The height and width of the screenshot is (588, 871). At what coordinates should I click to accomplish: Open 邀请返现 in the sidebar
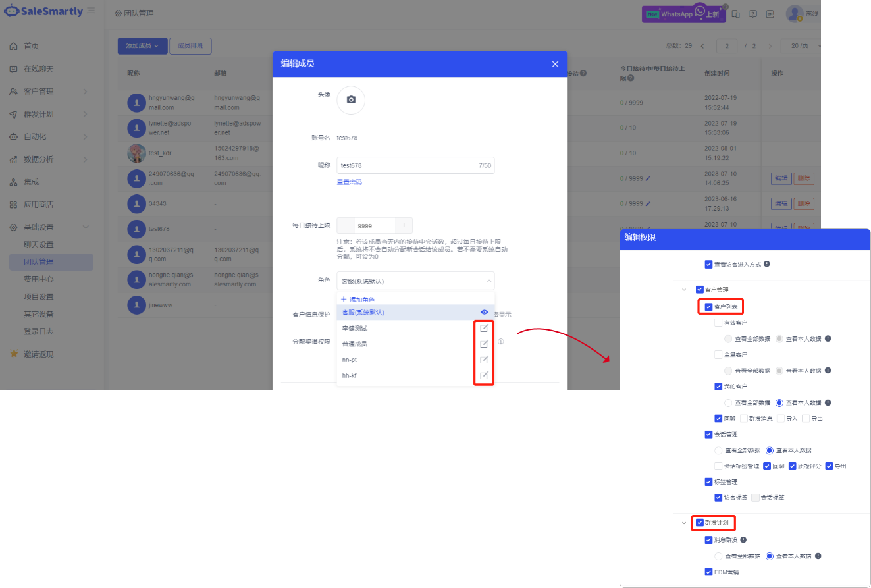click(x=39, y=354)
